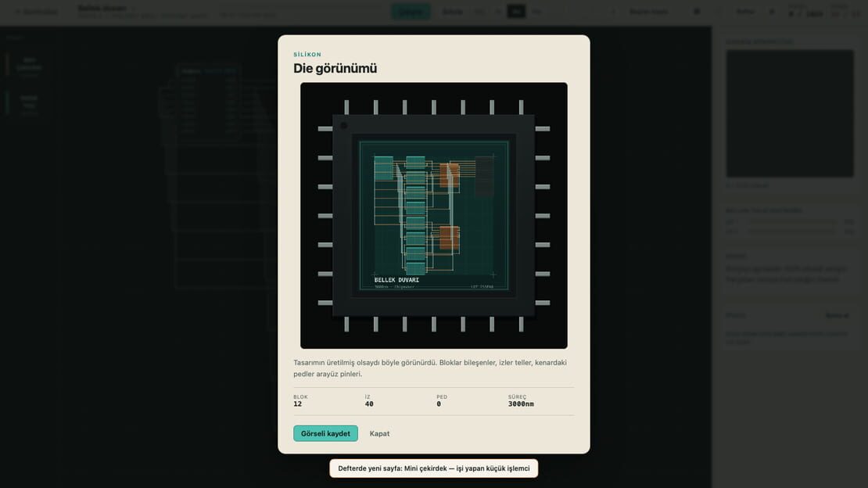Close the dialog using Kapat
Screen dimensions: 868x488
[x=379, y=433]
